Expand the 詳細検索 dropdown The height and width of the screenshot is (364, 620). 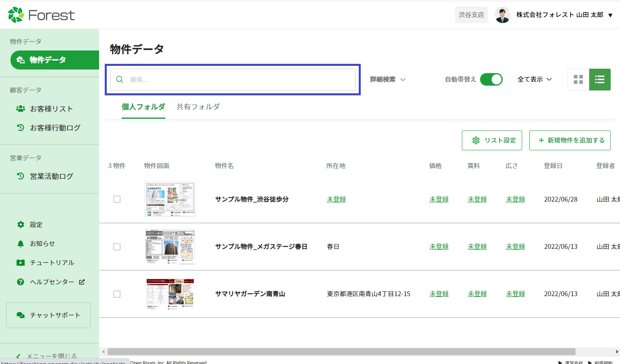click(387, 80)
